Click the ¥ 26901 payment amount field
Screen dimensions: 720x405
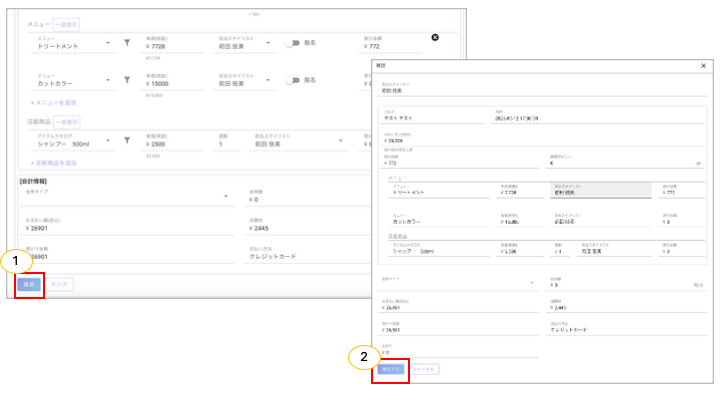tap(127, 225)
